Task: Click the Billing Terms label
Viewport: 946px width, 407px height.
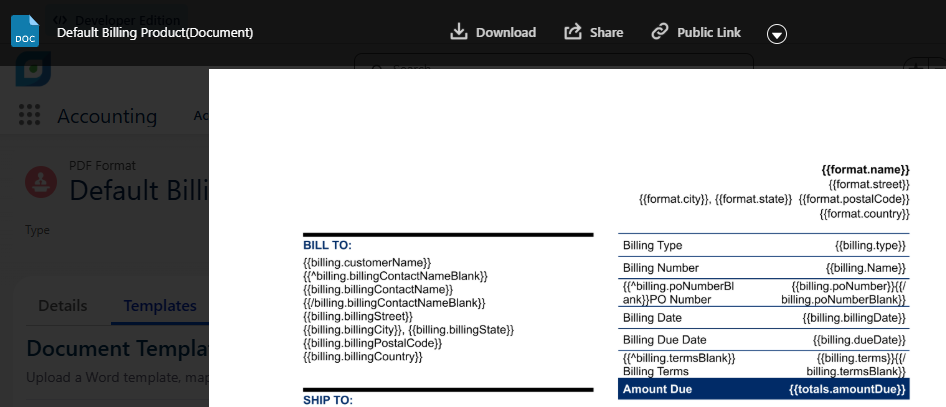Action: pyautogui.click(x=656, y=371)
